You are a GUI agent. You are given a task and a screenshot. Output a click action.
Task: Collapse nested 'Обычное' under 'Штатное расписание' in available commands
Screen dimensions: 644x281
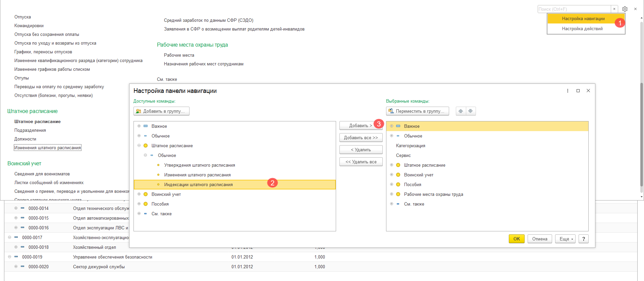pos(145,155)
